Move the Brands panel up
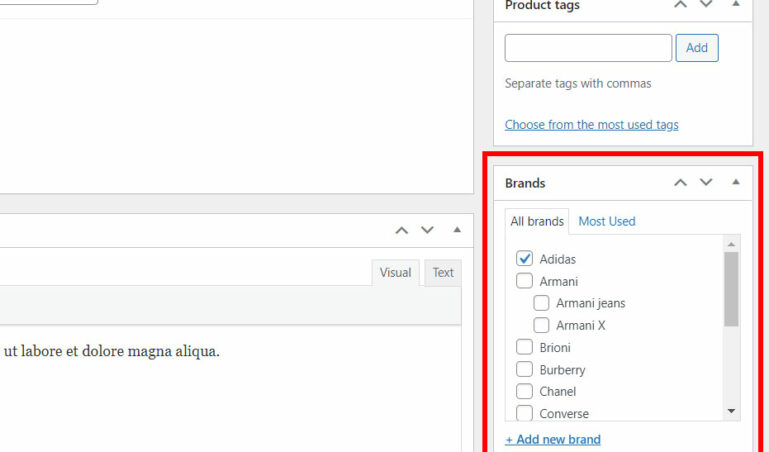 pyautogui.click(x=680, y=182)
